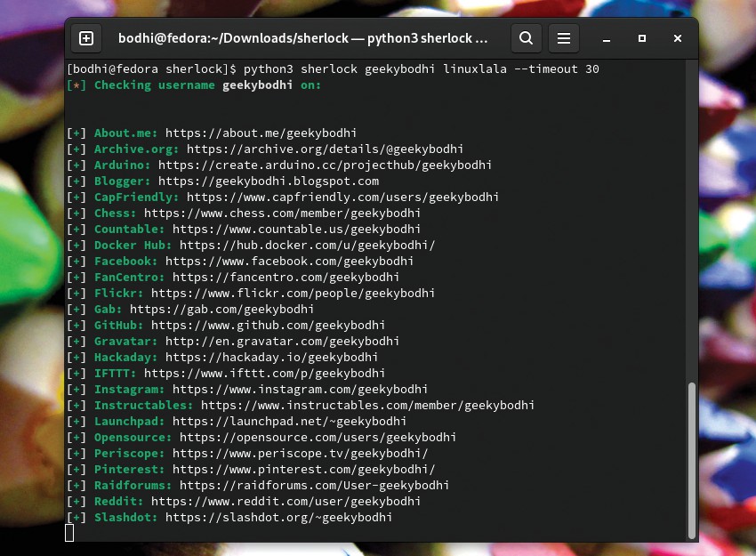Open the ifttt.com/p/geekybodhi URL
Screen dimensions: 756x556
click(264, 374)
